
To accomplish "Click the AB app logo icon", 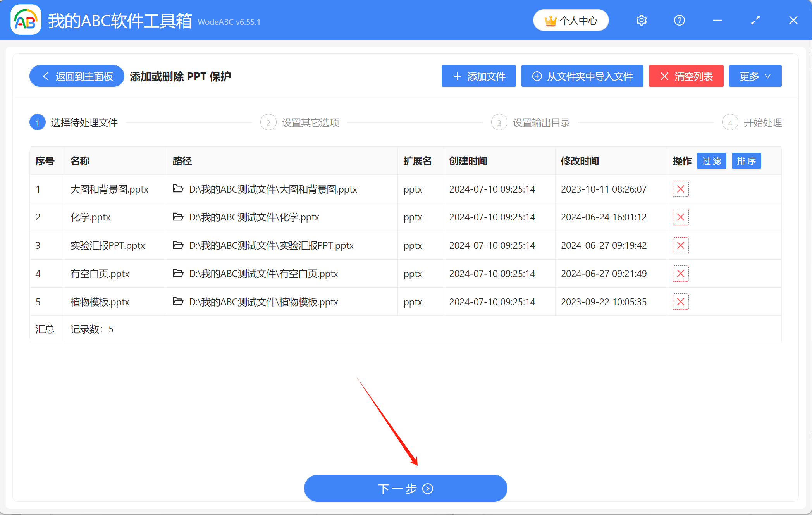I will pos(25,20).
